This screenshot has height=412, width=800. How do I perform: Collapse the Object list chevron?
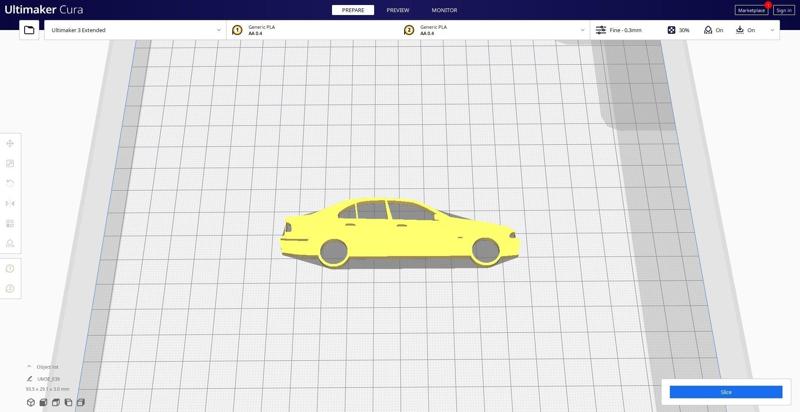(x=29, y=367)
